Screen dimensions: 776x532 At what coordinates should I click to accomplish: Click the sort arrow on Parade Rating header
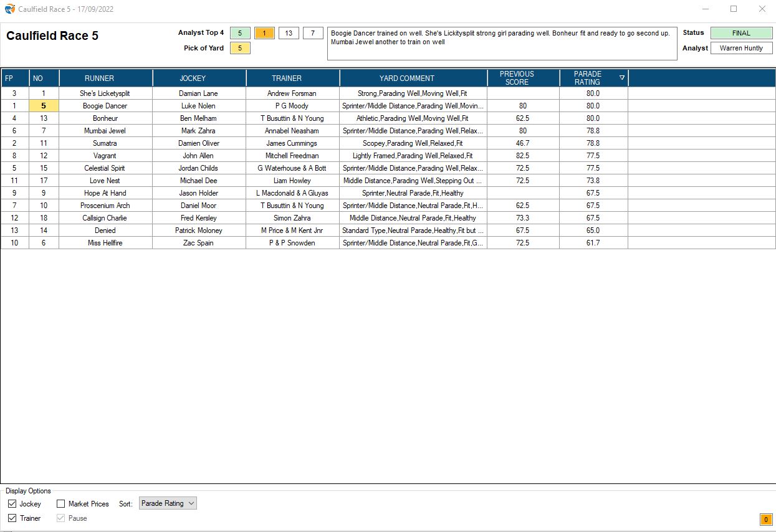[621, 78]
